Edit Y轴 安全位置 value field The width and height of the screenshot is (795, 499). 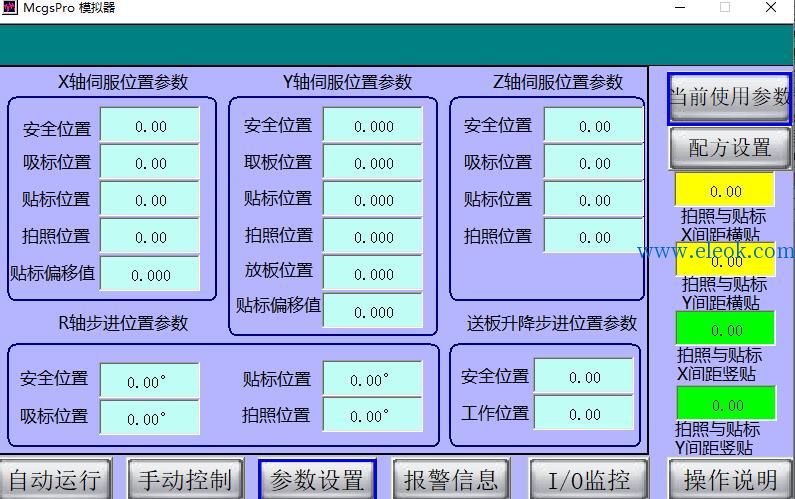(373, 125)
